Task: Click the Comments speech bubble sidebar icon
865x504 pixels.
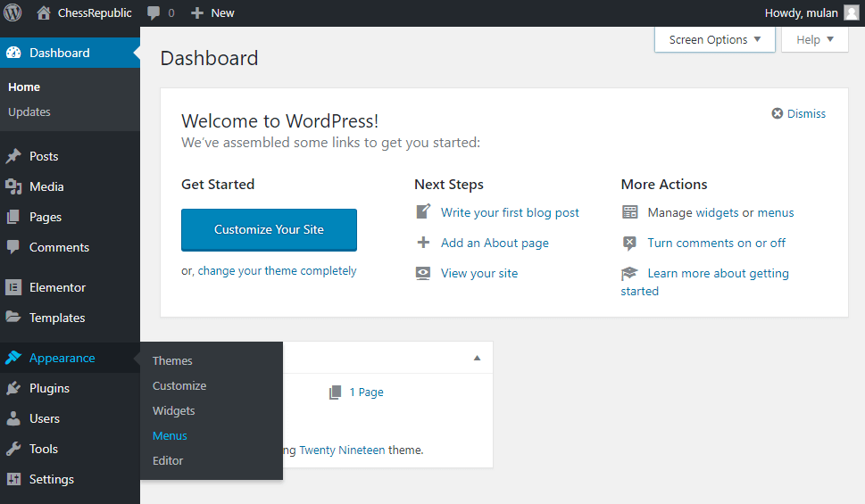Action: pos(13,247)
